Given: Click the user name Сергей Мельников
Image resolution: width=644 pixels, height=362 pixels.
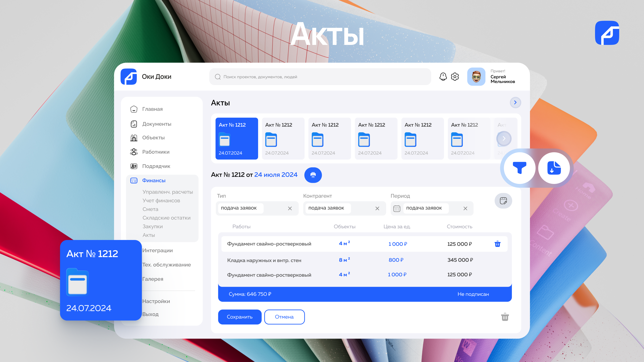Looking at the screenshot, I should click(503, 79).
